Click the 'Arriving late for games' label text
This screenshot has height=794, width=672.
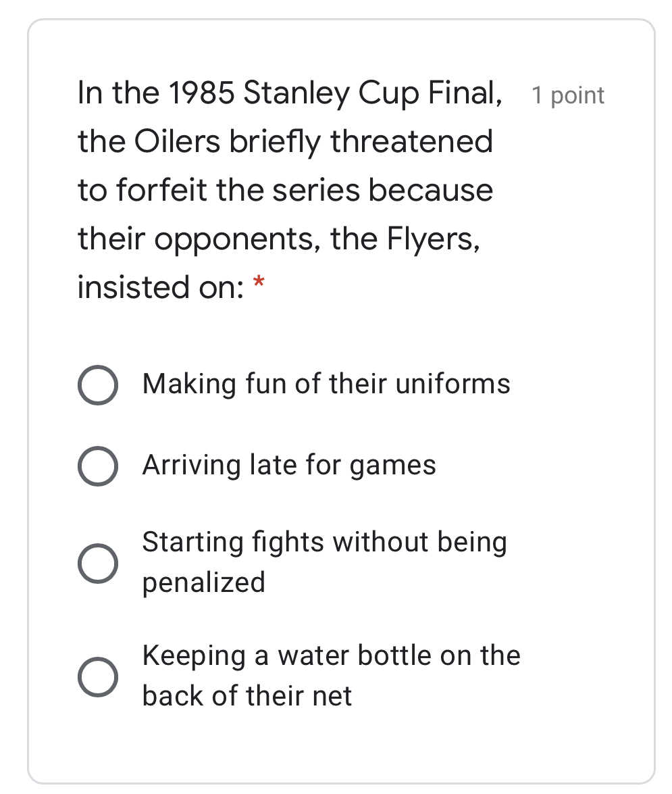click(289, 466)
